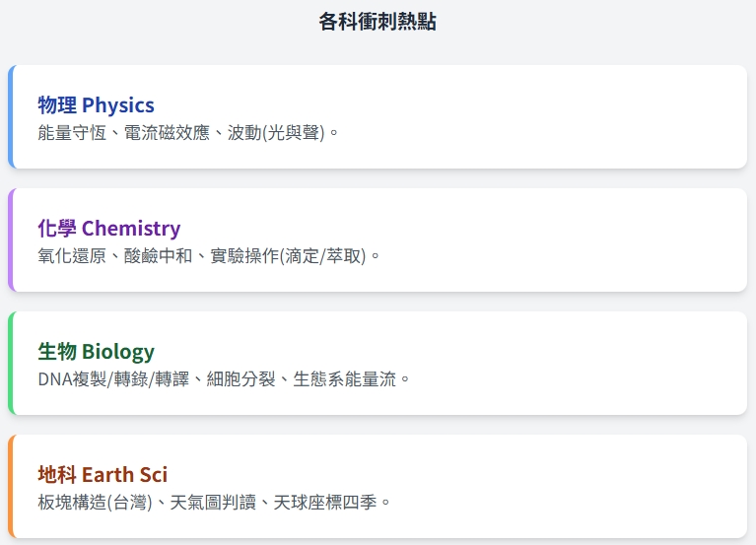Screen dimensions: 756x545
Task: Select the 酸鹼中和 topic text
Action: pyautogui.click(x=157, y=255)
